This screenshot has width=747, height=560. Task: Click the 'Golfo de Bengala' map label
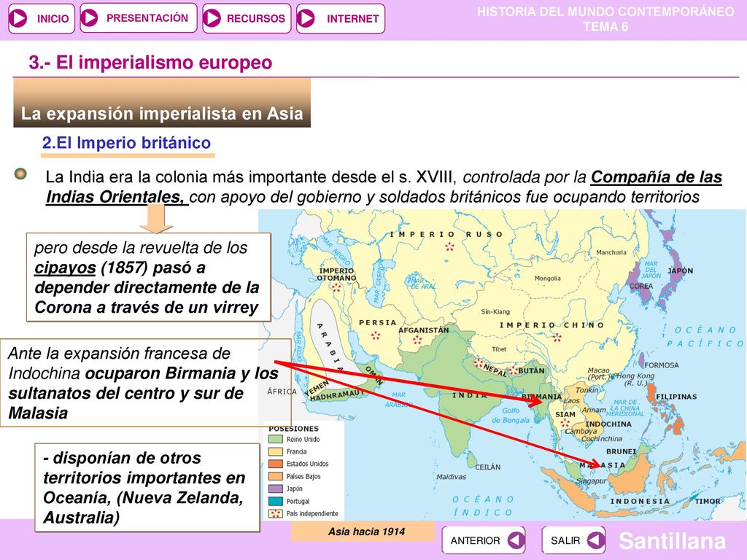510,415
